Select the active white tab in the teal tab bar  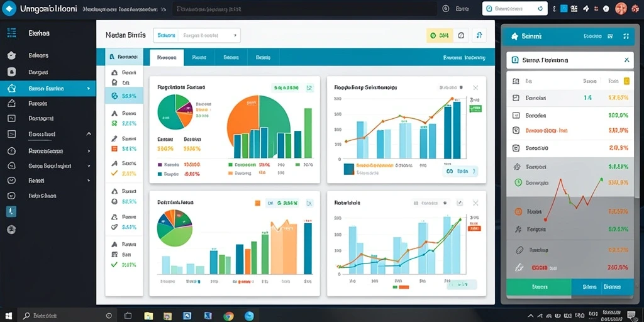click(x=167, y=57)
